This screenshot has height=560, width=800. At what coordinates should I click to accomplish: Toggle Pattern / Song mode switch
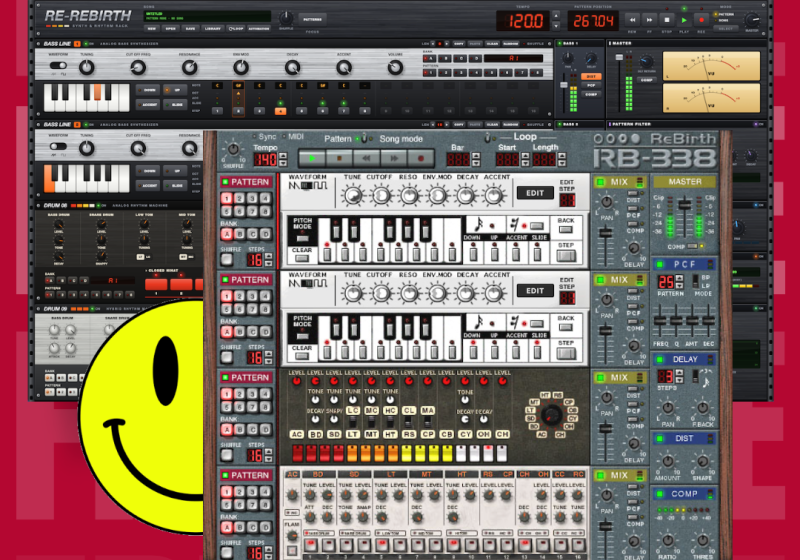coord(364,138)
